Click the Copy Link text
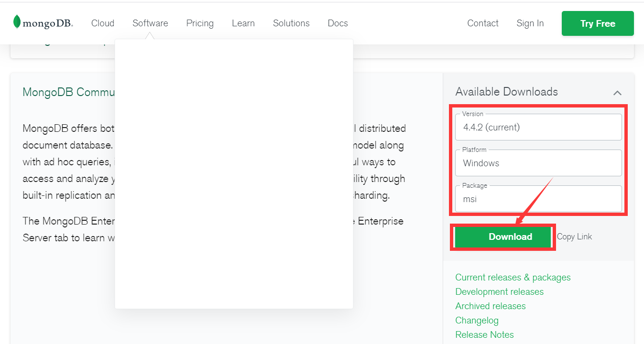 (574, 236)
